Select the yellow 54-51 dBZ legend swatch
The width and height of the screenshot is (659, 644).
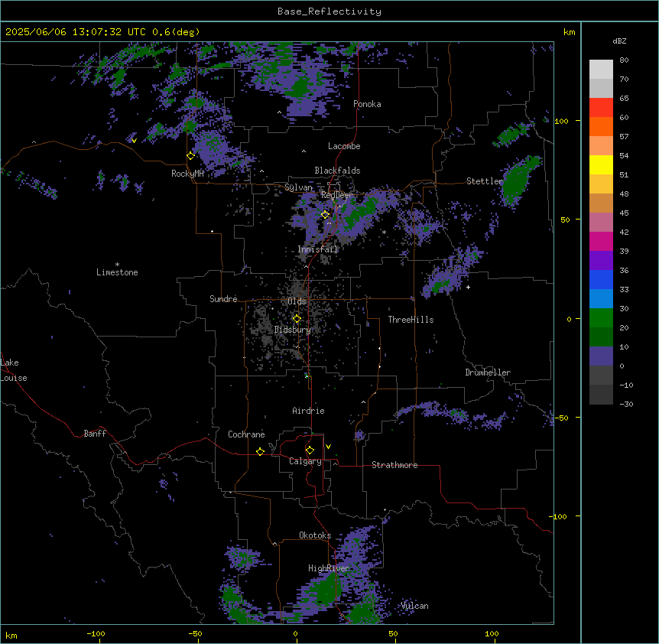pos(601,165)
